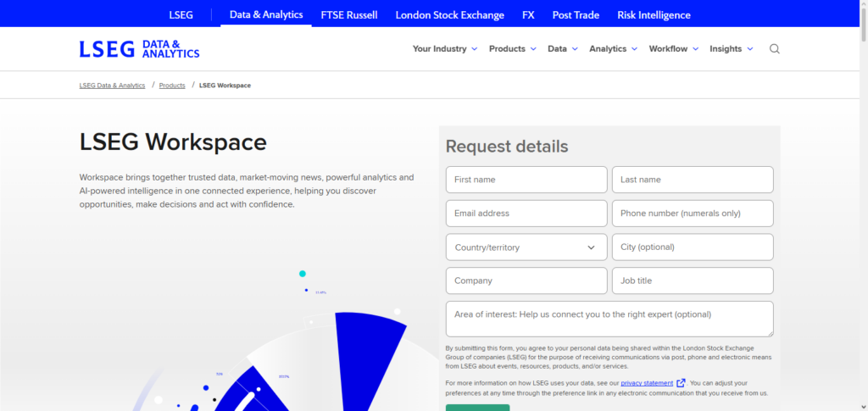Focus the Job title field
868x411 pixels.
[x=693, y=280]
